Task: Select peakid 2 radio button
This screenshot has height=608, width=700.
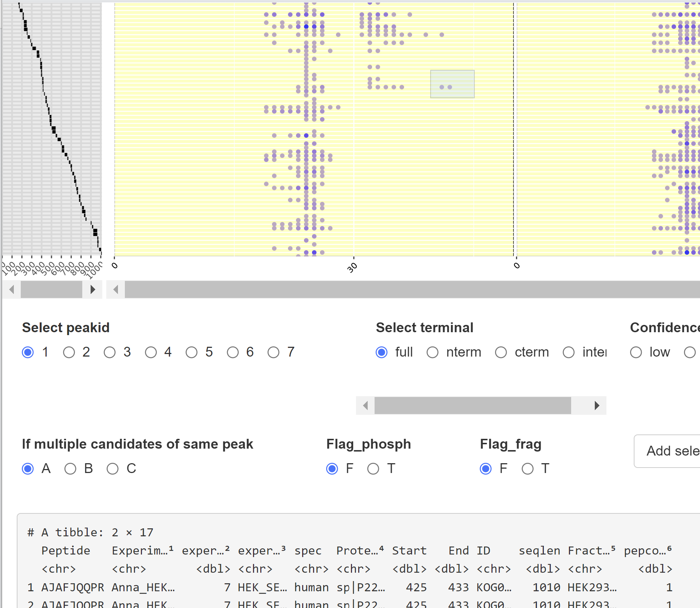Action: pos(69,352)
